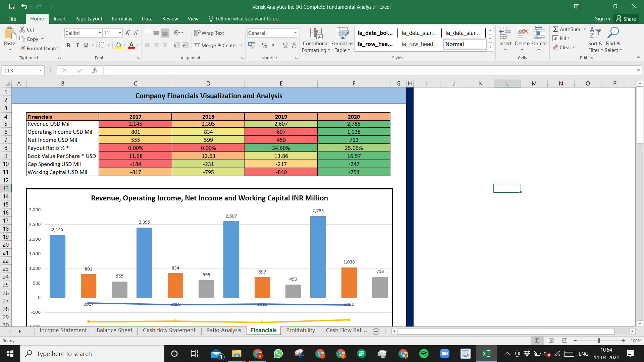Open Conditional Formatting menu
The image size is (644, 362).
click(x=316, y=40)
